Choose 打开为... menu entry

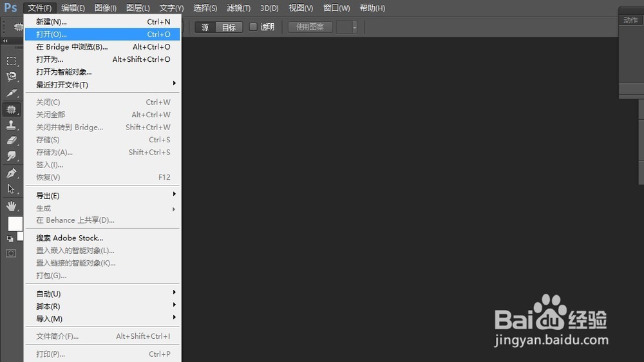point(102,59)
